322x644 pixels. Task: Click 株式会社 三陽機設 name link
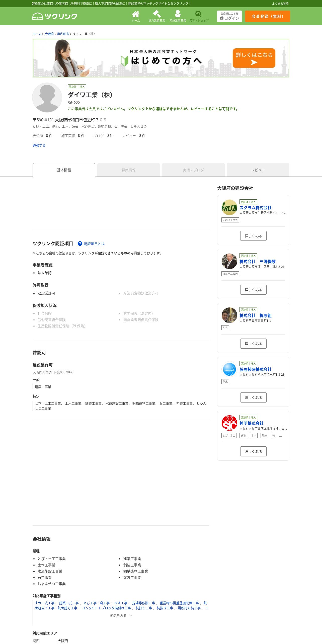pos(258,262)
